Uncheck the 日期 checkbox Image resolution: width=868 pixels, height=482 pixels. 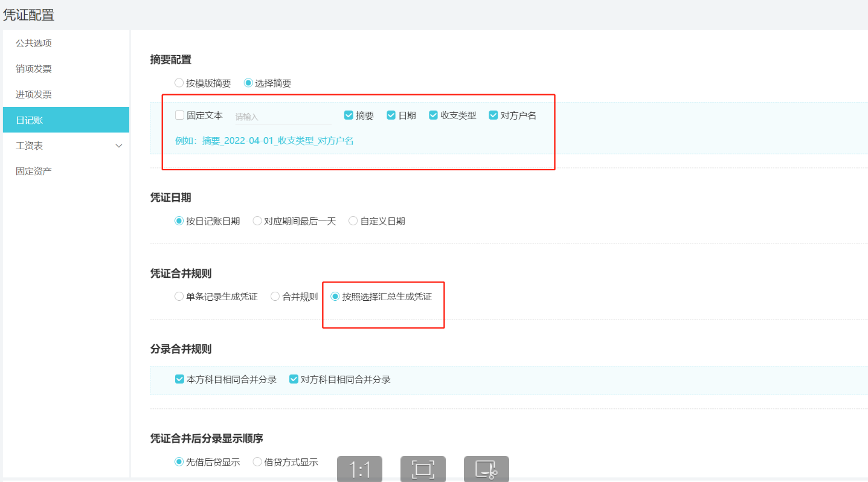(x=391, y=115)
